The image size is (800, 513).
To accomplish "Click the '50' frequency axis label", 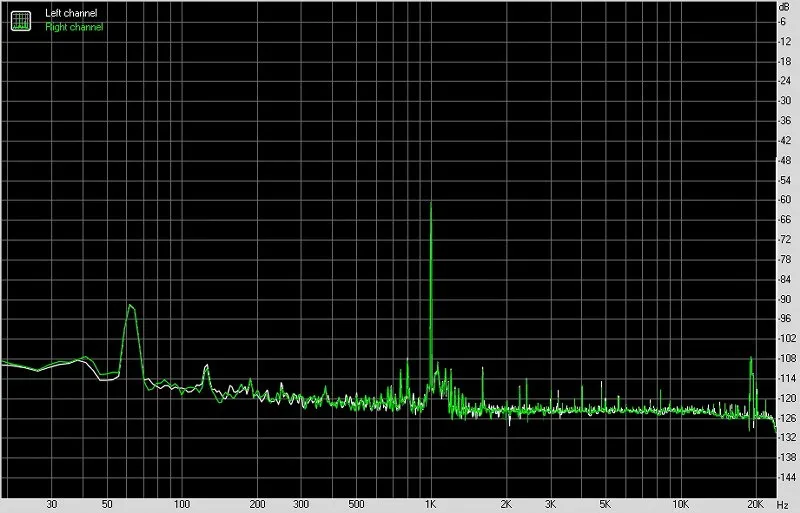I will click(107, 504).
